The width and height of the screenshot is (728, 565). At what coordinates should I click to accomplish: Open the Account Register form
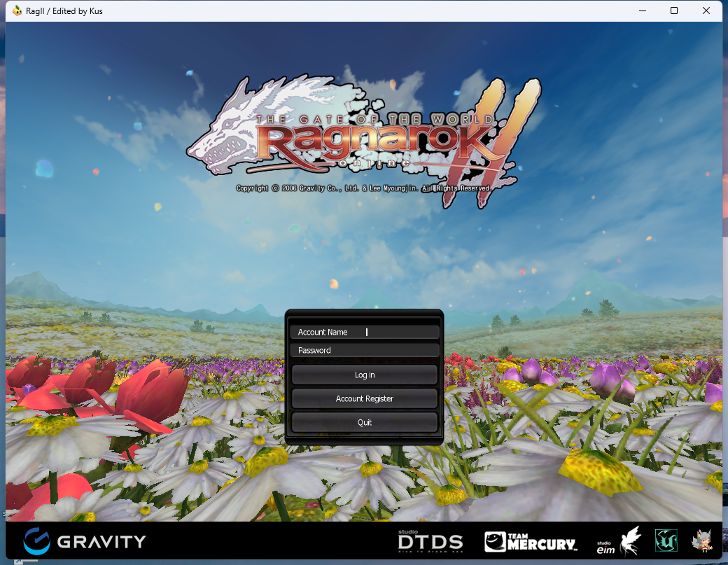(365, 398)
